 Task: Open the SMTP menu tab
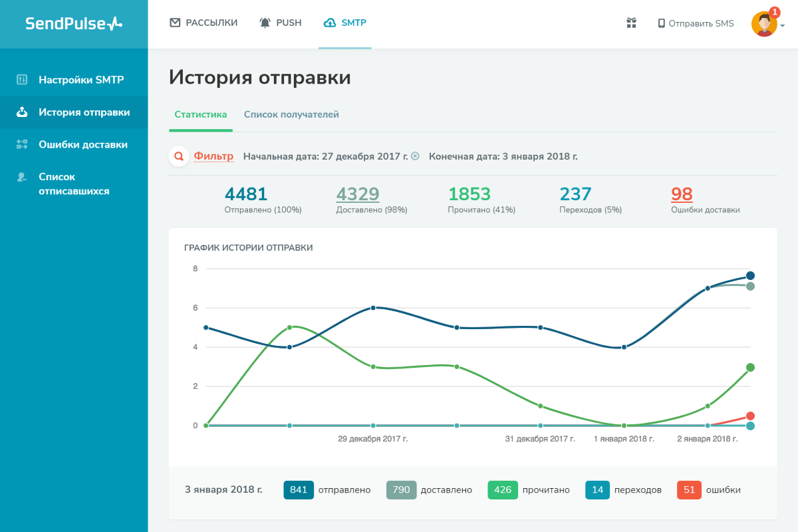tap(345, 23)
